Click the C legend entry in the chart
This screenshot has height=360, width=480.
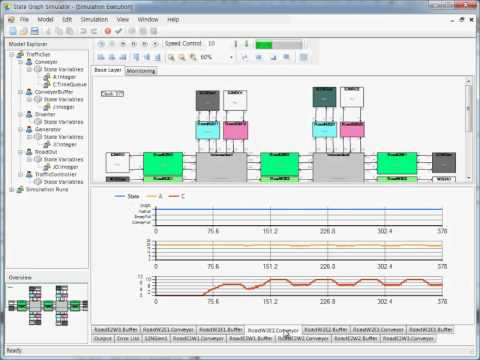point(177,196)
